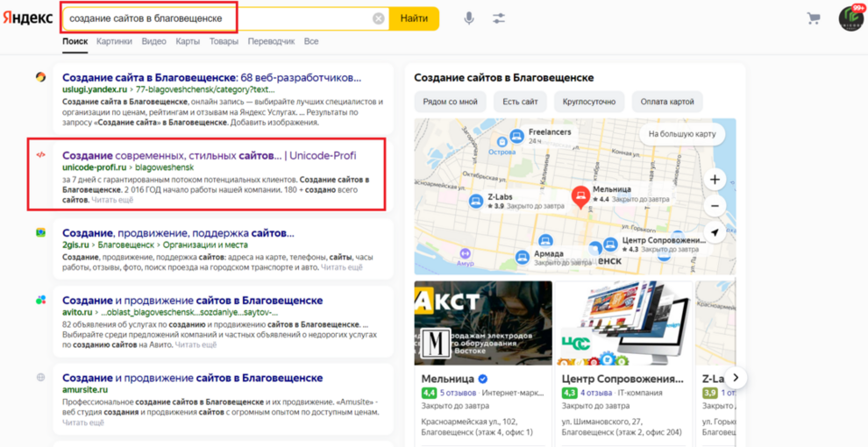868x447 pixels.
Task: Select the red Мельница map pin
Action: point(580,197)
